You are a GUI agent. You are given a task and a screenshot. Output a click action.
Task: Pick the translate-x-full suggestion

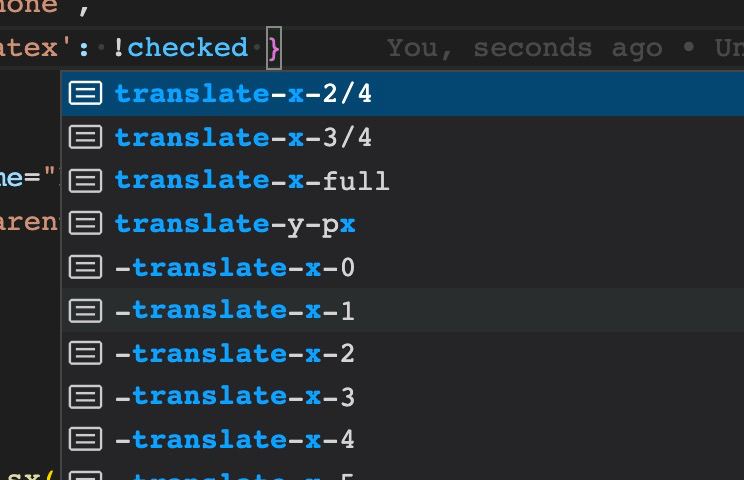click(x=252, y=181)
